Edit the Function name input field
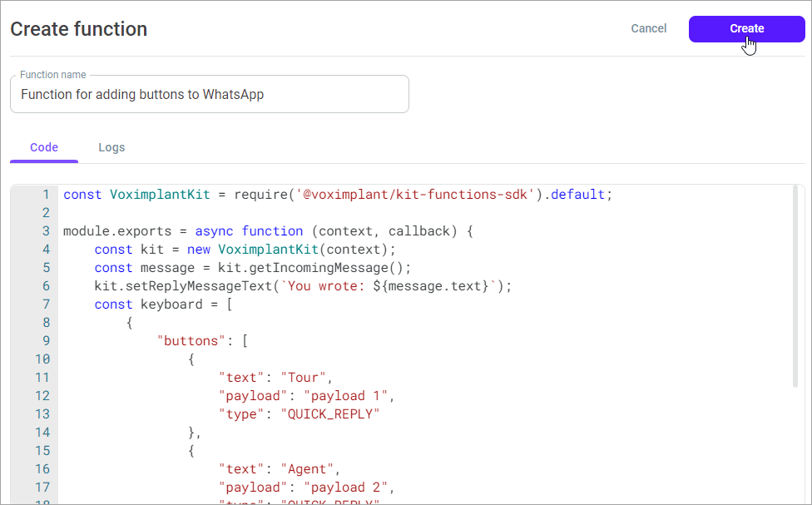This screenshot has width=812, height=505. 209,94
